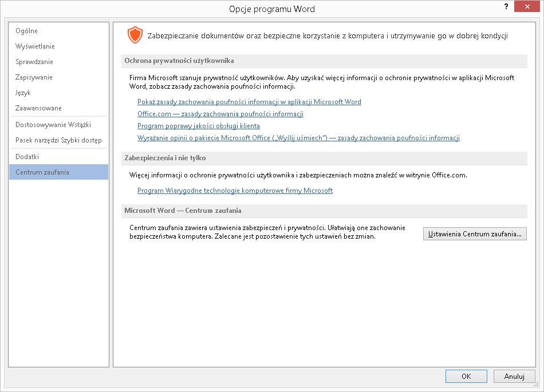Click the text 'Centrum zaufania zawiera ustawienia'
544x392 pixels.
click(x=267, y=232)
